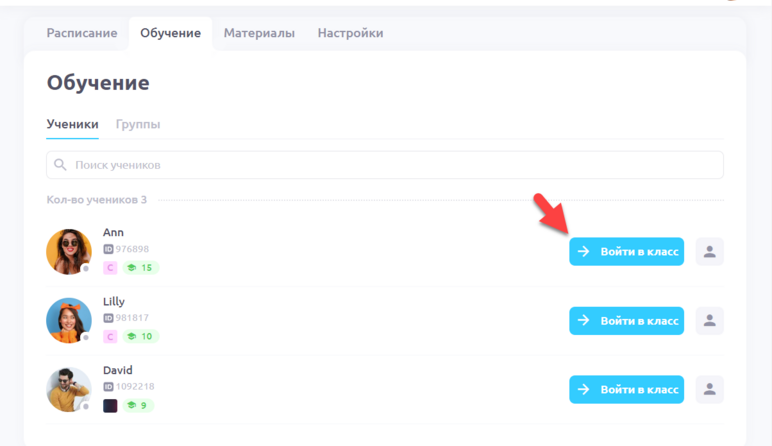772x446 pixels.
Task: Click Ann's pink C badge
Action: pyautogui.click(x=110, y=268)
